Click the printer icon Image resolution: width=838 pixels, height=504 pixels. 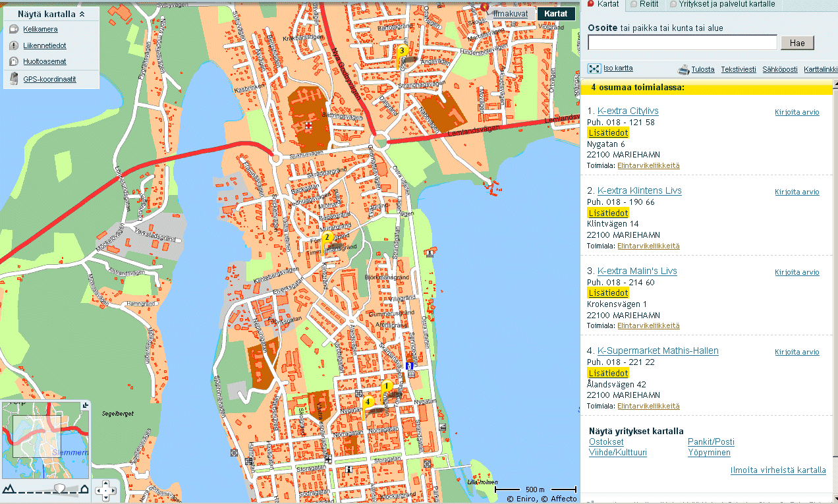tap(684, 69)
